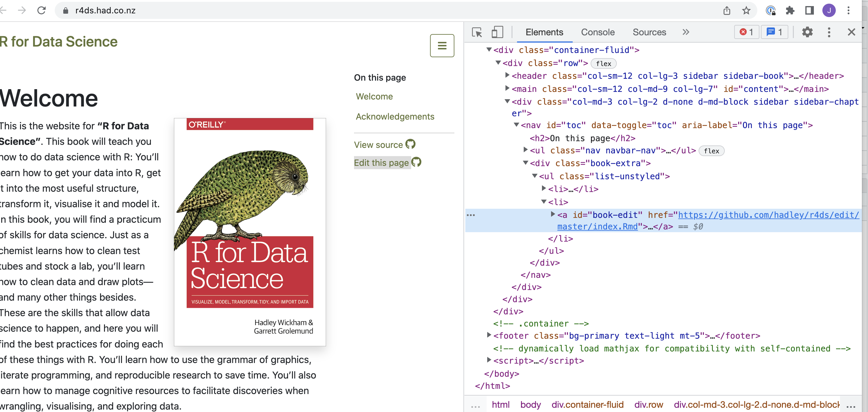Viewport: 868px width, 412px height.
Task: Activate the inspect element picker tool
Action: pyautogui.click(x=477, y=32)
